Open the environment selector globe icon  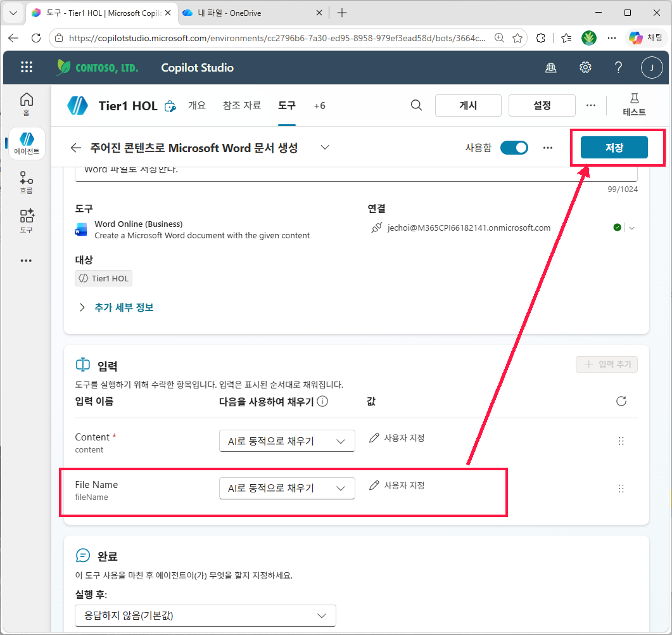[x=551, y=67]
